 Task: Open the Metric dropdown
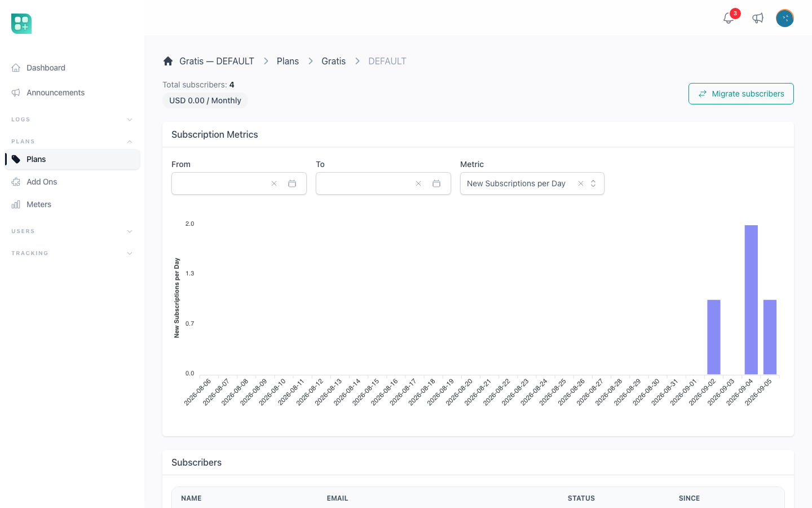(x=593, y=183)
